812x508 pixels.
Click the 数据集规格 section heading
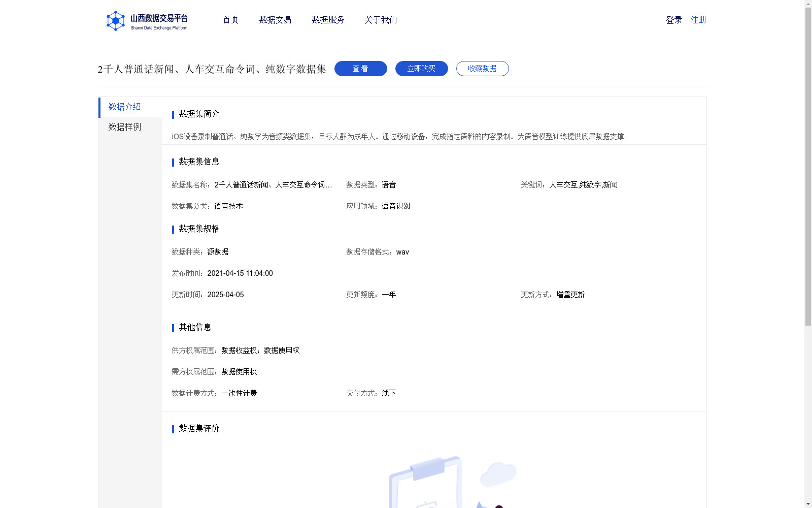(199, 229)
